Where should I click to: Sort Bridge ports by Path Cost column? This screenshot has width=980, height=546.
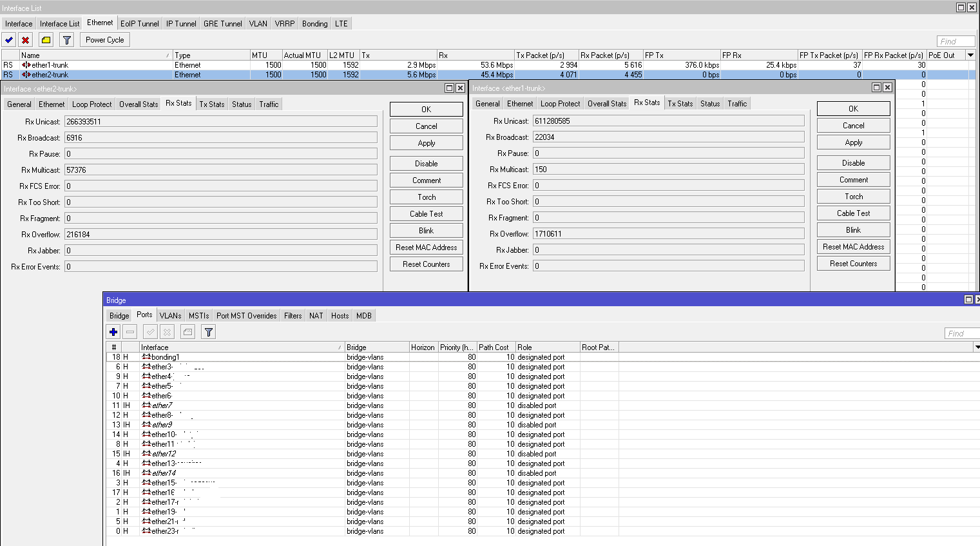pos(496,347)
